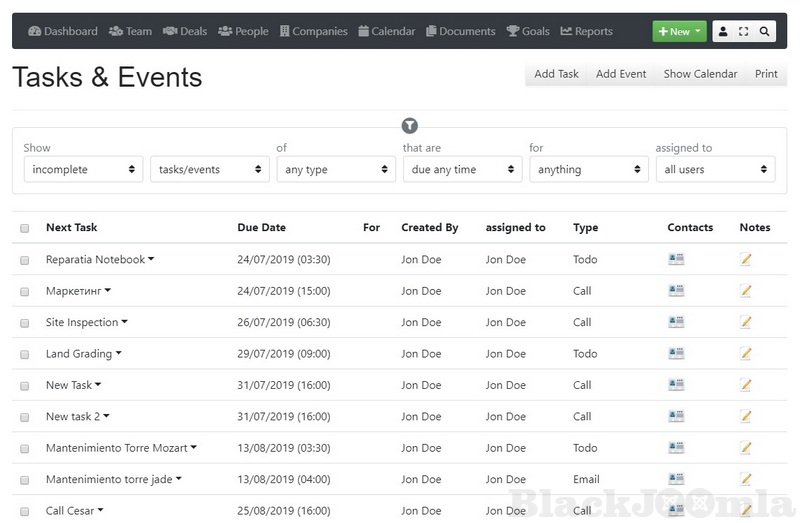Tick the select-all checkbox in table header
This screenshot has height=523, width=800.
25,228
